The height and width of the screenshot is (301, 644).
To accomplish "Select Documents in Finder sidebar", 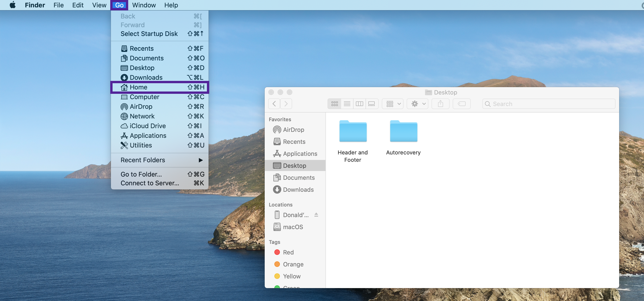I will pos(295,177).
